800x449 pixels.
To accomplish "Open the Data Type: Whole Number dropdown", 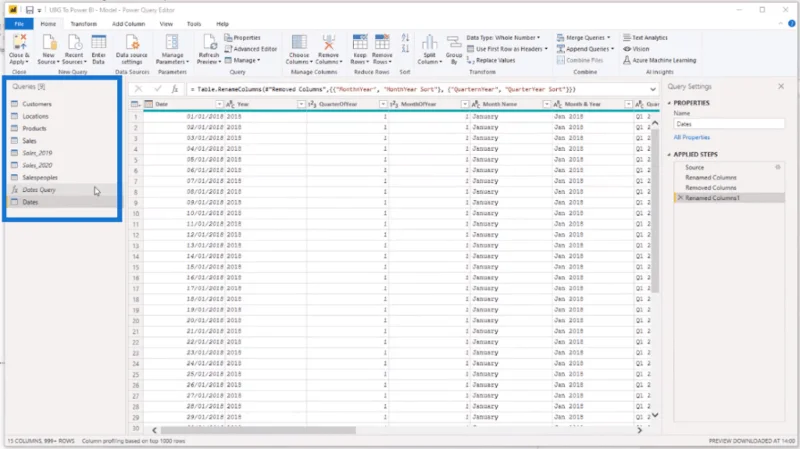I will click(503, 38).
